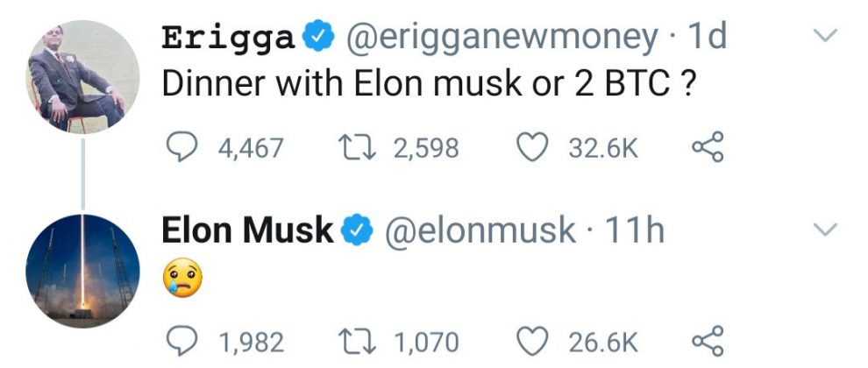Reply to Elon Musk's tweet
Screen dimensions: 868x368
click(x=181, y=341)
